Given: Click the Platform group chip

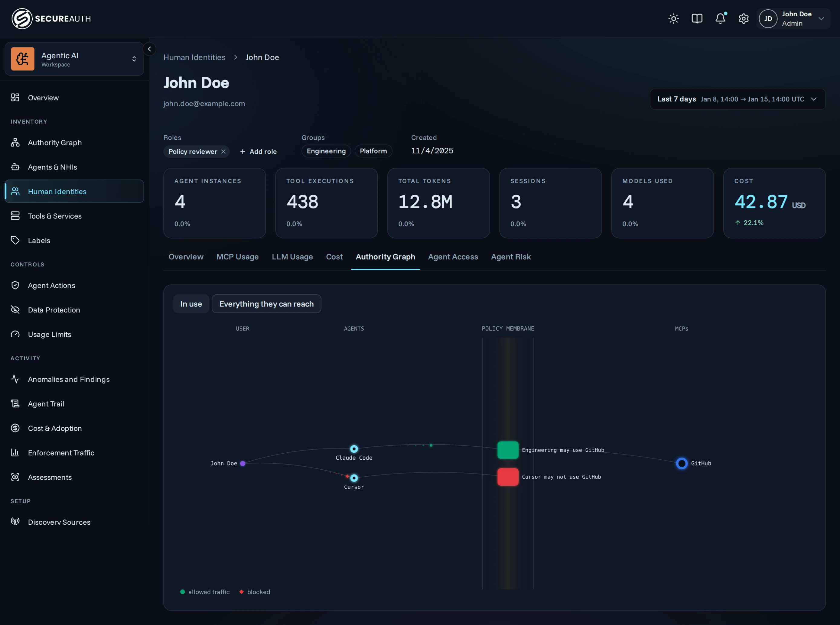Looking at the screenshot, I should [x=373, y=151].
